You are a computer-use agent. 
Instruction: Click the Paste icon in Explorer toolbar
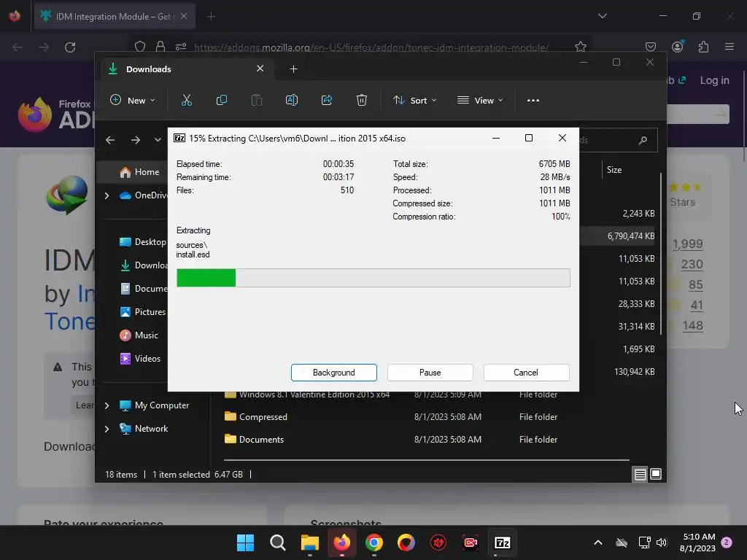256,100
